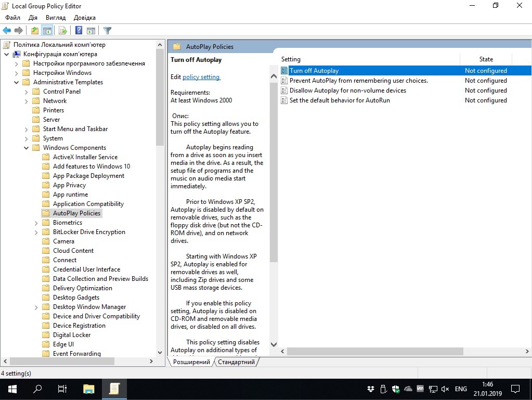Click the Filter funnel icon
This screenshot has height=400, width=532.
[x=107, y=31]
